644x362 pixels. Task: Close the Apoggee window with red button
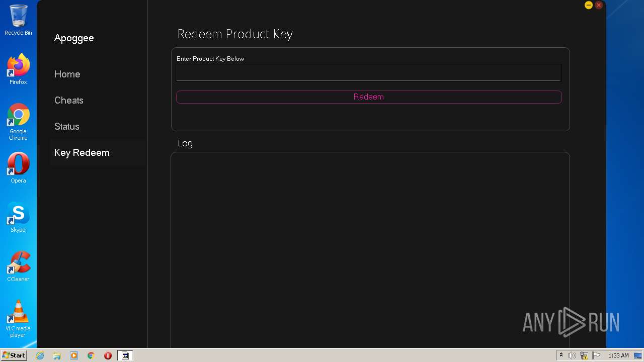pyautogui.click(x=599, y=5)
